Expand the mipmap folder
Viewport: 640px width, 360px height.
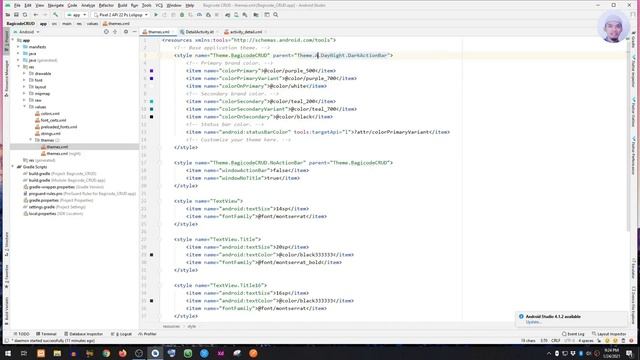coord(24,93)
